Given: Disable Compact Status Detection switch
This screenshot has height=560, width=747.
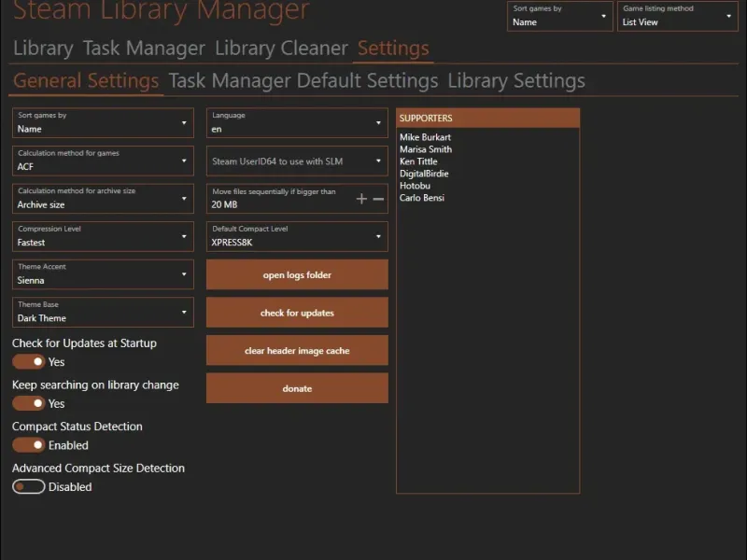Looking at the screenshot, I should point(29,445).
